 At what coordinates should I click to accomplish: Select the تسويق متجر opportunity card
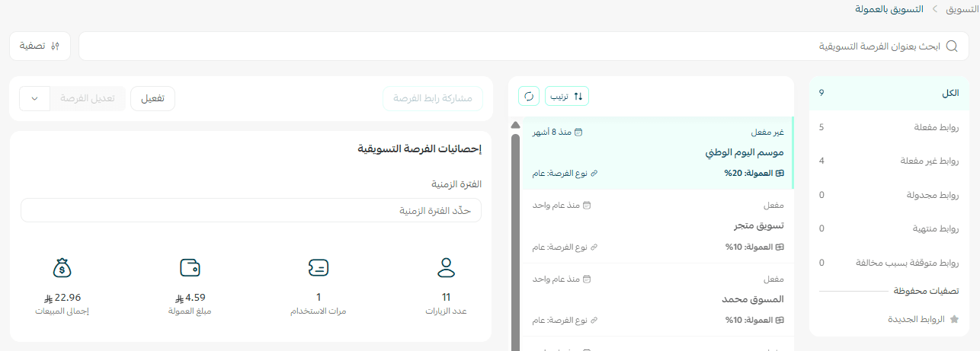(x=658, y=226)
